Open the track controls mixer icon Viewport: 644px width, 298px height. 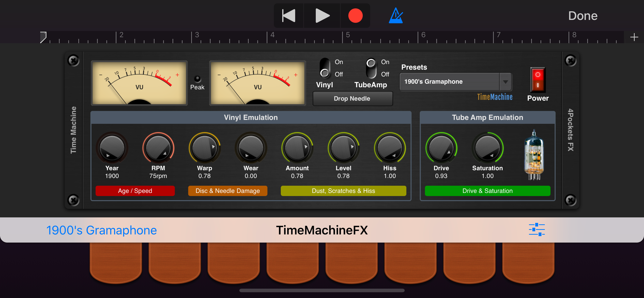536,229
